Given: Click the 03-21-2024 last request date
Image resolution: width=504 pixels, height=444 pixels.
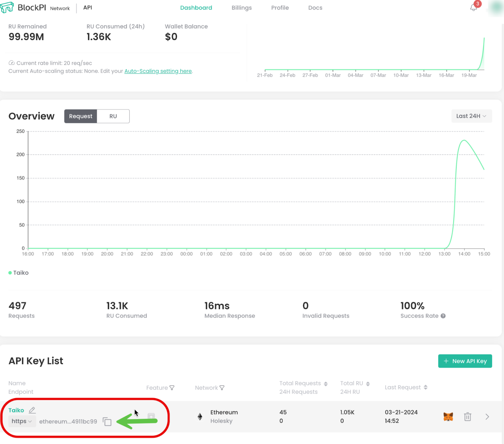Looking at the screenshot, I should 401,412.
